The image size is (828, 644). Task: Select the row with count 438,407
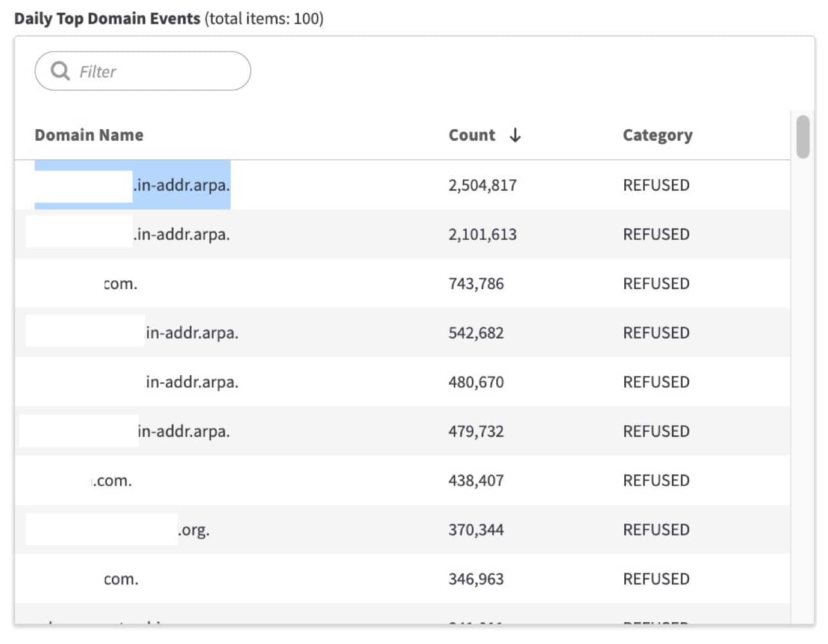[476, 481]
